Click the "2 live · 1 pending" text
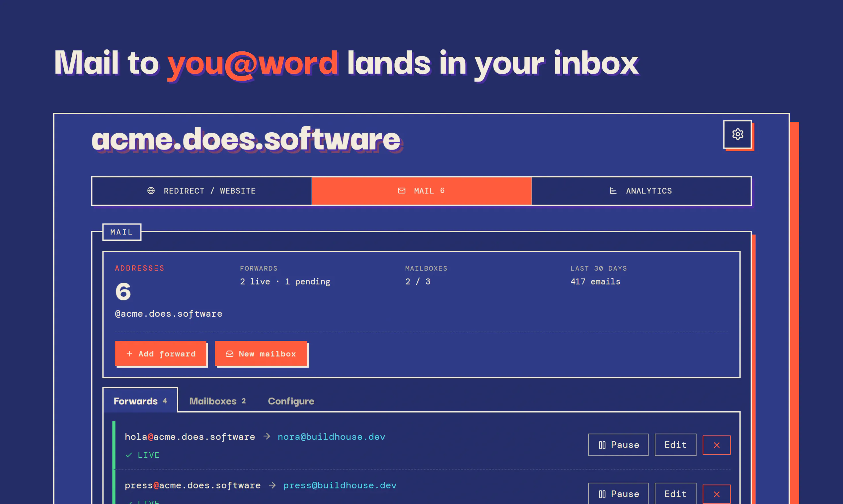Viewport: 843px width, 504px height. click(285, 282)
